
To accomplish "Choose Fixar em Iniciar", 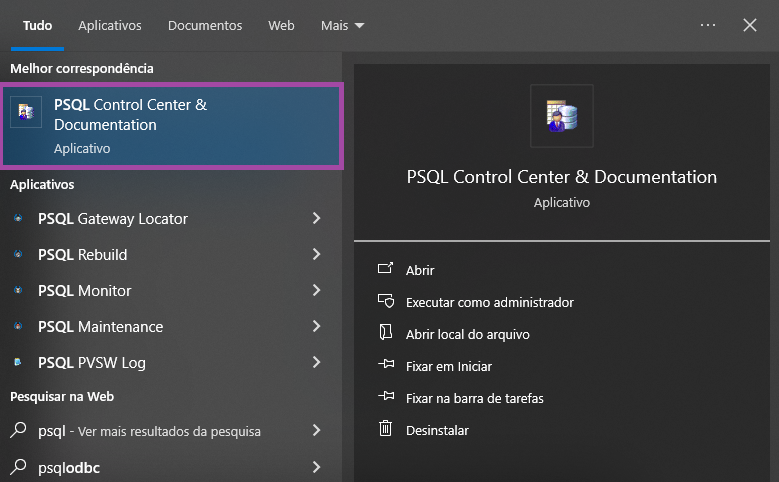I will [x=449, y=366].
